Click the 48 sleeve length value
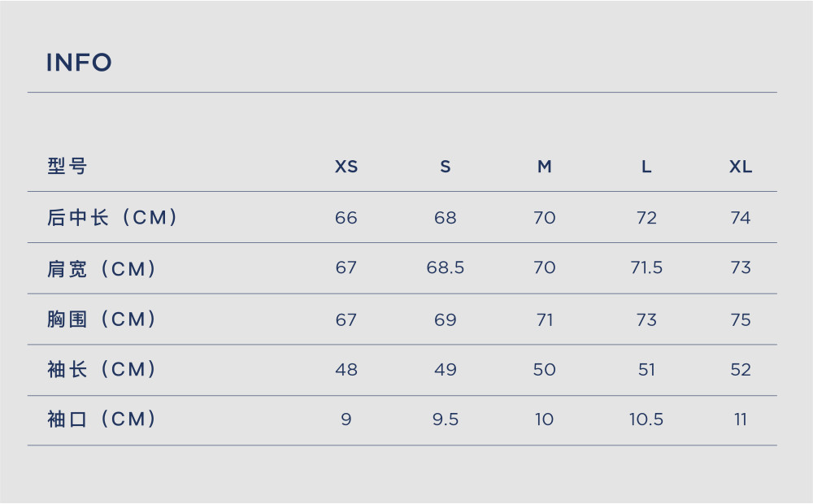The height and width of the screenshot is (504, 813). coord(346,370)
